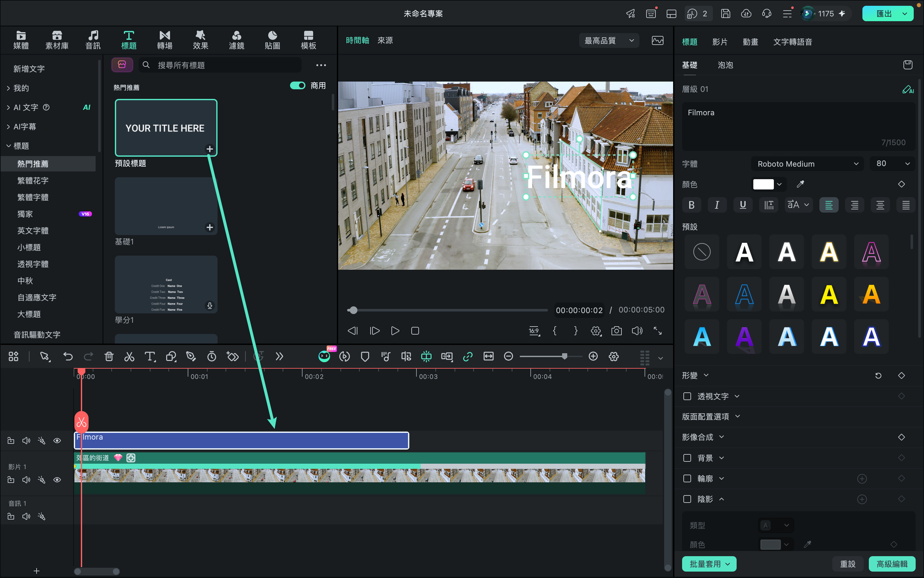Click the 新增文字 button
The height and width of the screenshot is (578, 924).
click(x=29, y=69)
